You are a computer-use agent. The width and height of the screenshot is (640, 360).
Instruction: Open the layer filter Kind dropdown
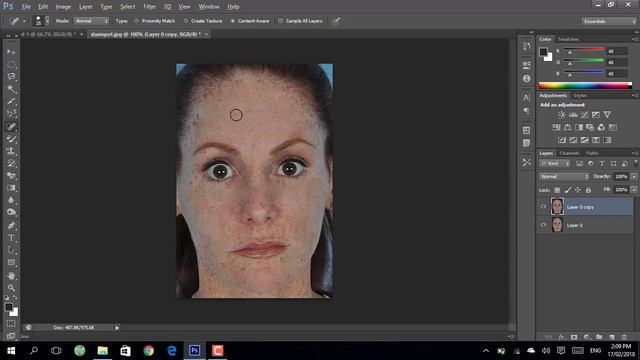tap(555, 163)
